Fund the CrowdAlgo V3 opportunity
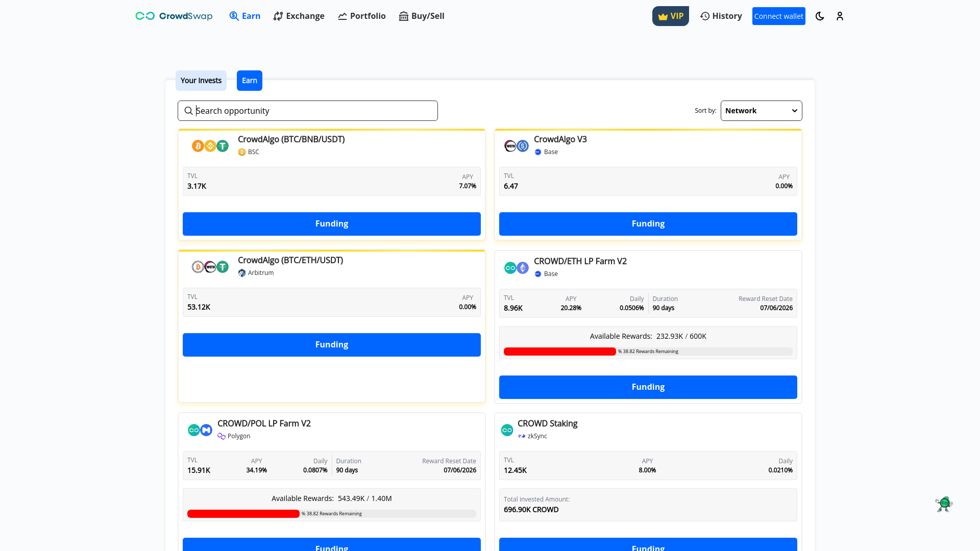The height and width of the screenshot is (551, 980). coord(648,224)
